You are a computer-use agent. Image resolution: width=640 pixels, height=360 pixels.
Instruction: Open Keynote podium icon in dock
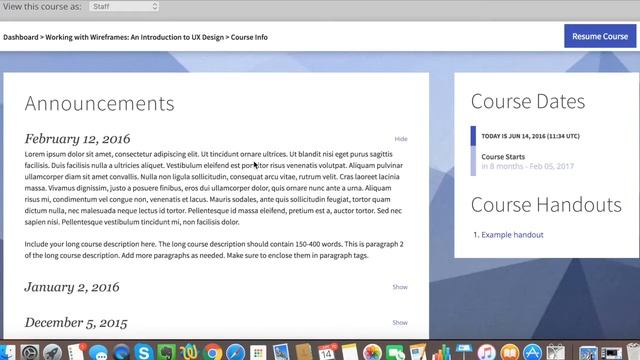464,353
